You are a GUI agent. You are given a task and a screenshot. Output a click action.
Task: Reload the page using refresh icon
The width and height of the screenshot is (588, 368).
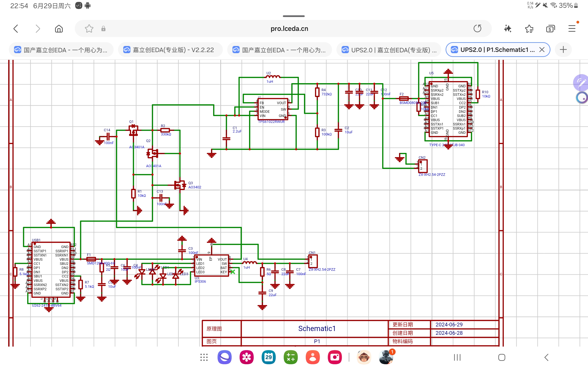click(x=477, y=29)
